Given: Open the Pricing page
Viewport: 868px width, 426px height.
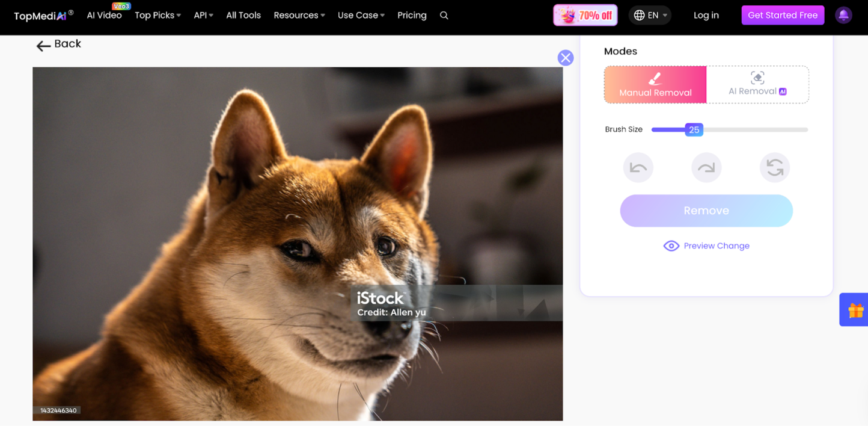Looking at the screenshot, I should (x=412, y=15).
